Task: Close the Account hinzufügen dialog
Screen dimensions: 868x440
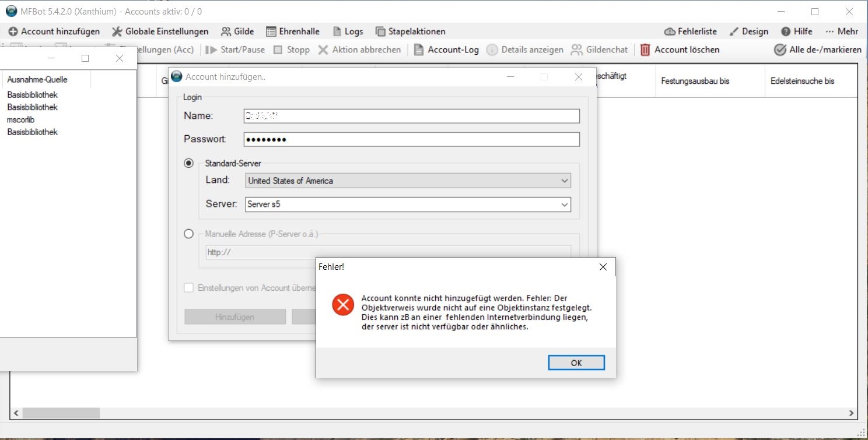Action: (x=578, y=76)
